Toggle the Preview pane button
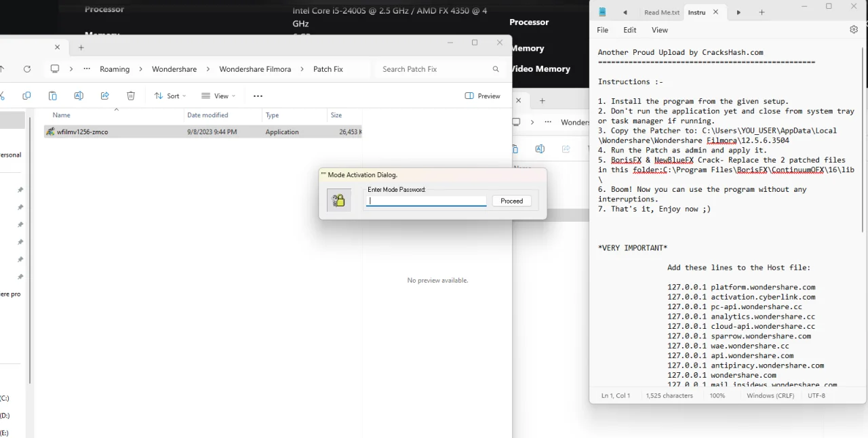 point(483,96)
